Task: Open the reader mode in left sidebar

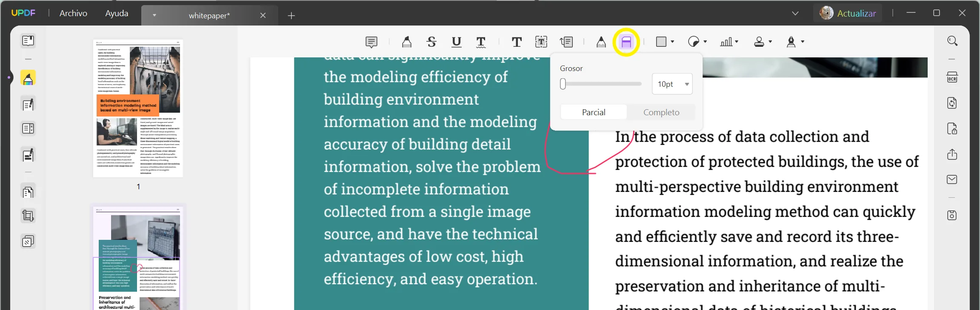Action: click(x=28, y=41)
